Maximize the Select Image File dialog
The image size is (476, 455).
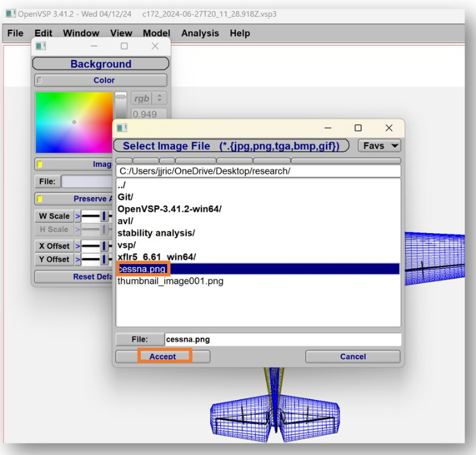click(x=358, y=128)
